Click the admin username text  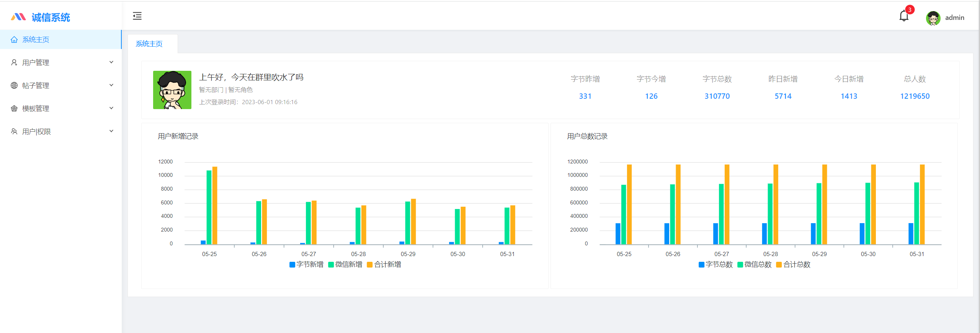[954, 18]
